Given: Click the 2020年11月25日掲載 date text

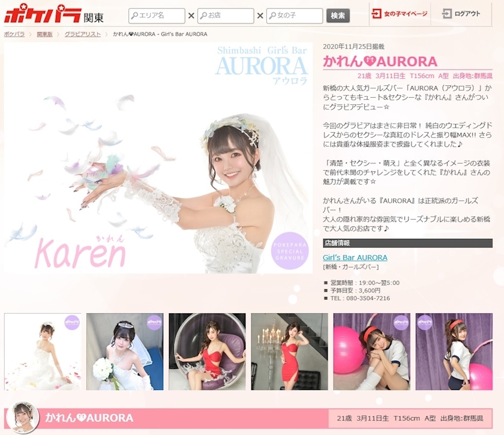Looking at the screenshot, I should (353, 47).
